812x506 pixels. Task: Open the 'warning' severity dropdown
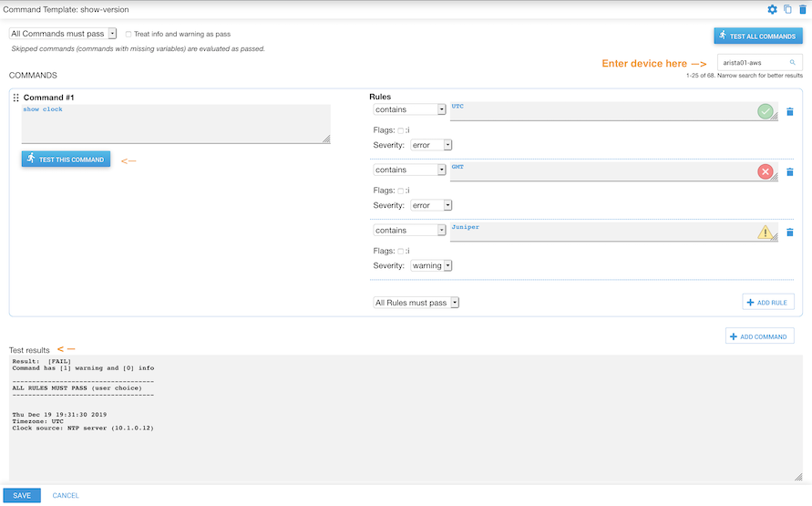[x=431, y=265]
